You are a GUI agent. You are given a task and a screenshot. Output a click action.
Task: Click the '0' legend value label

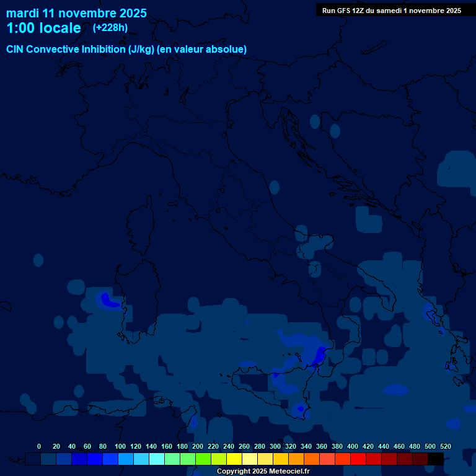point(39,446)
